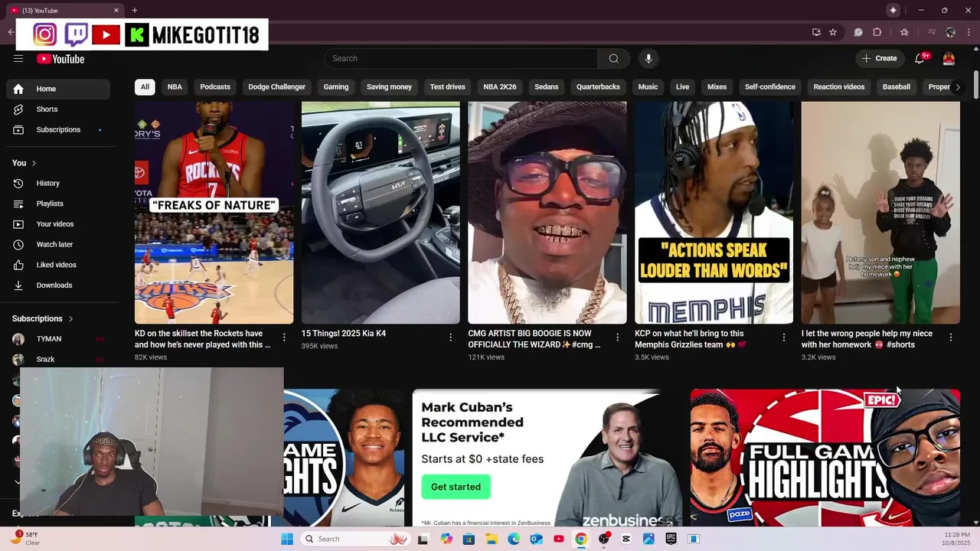
Task: Click the Gemini sparkle button in Chrome
Action: point(893,10)
